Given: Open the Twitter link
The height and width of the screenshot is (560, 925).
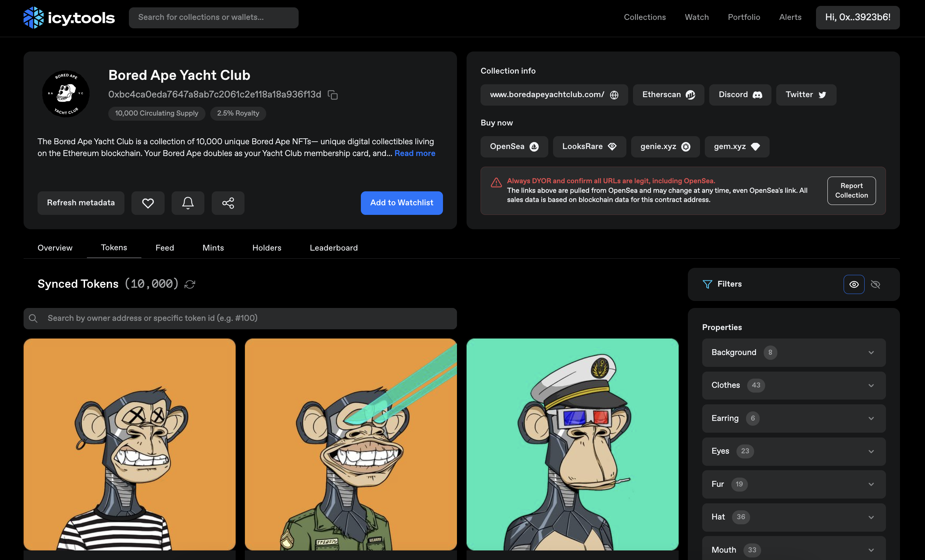Looking at the screenshot, I should 806,95.
